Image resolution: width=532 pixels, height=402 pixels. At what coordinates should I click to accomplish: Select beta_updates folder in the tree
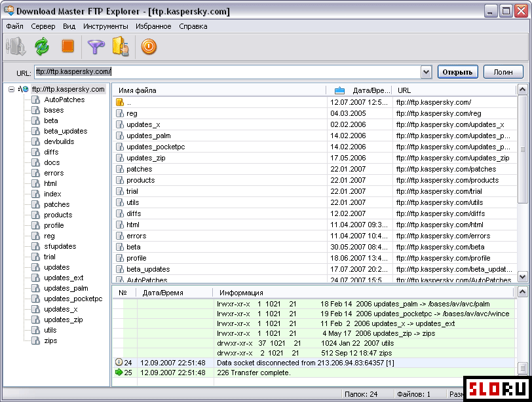pyautogui.click(x=66, y=131)
